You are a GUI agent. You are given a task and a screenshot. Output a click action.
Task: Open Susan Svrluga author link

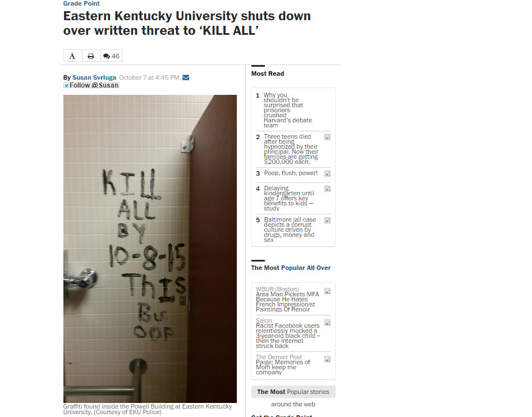coord(94,77)
